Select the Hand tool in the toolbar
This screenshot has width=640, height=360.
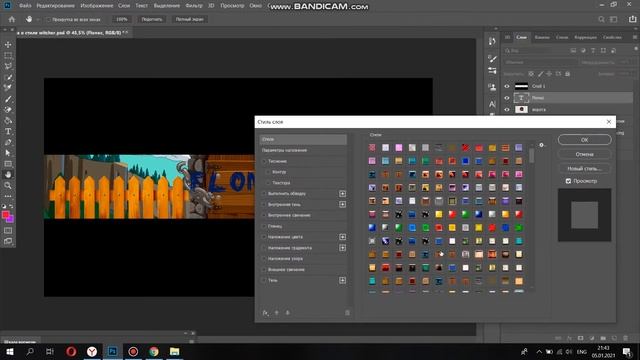[x=8, y=174]
